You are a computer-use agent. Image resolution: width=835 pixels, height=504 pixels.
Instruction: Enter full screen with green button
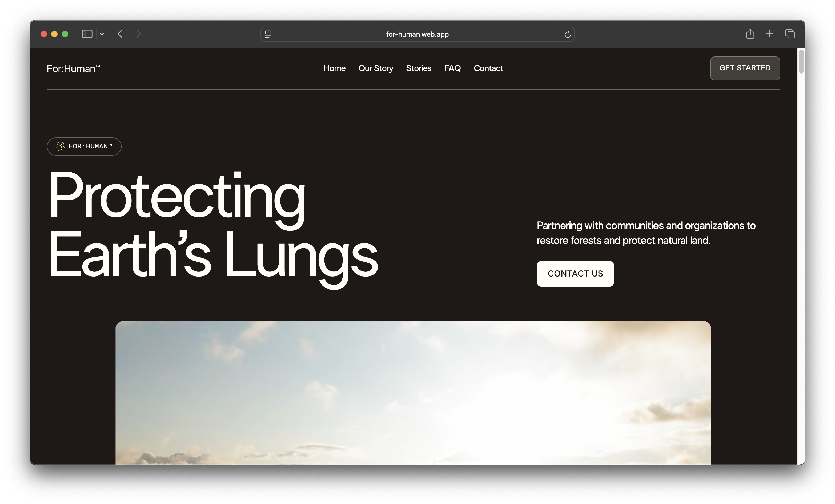65,34
